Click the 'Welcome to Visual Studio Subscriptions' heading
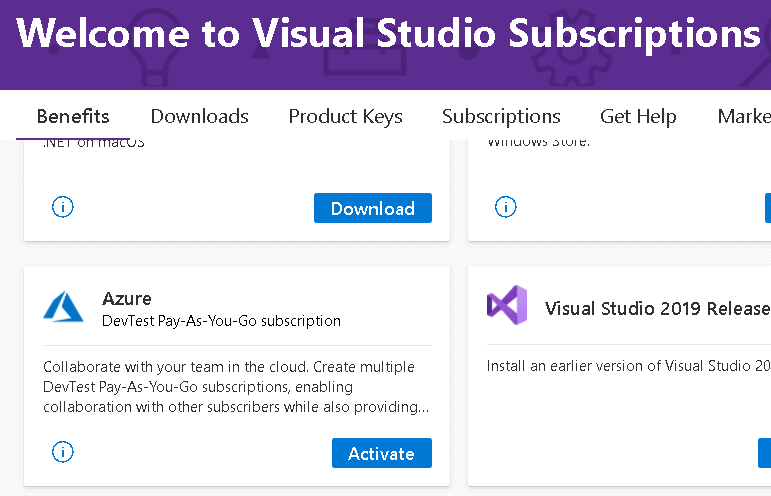The height and width of the screenshot is (496, 771). [388, 33]
